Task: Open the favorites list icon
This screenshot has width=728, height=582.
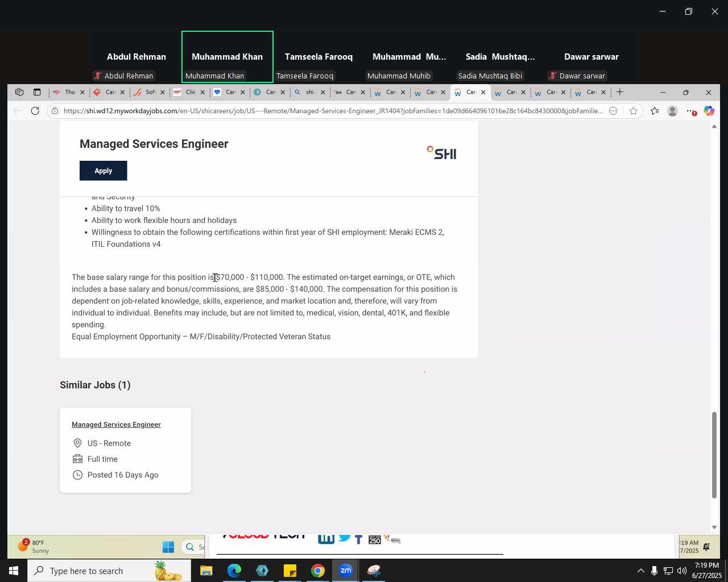Action: click(655, 111)
